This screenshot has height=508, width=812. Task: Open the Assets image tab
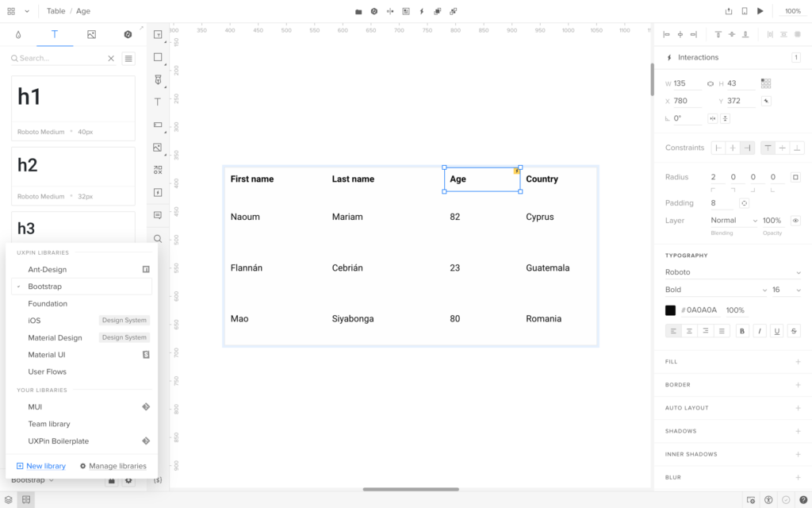point(91,34)
